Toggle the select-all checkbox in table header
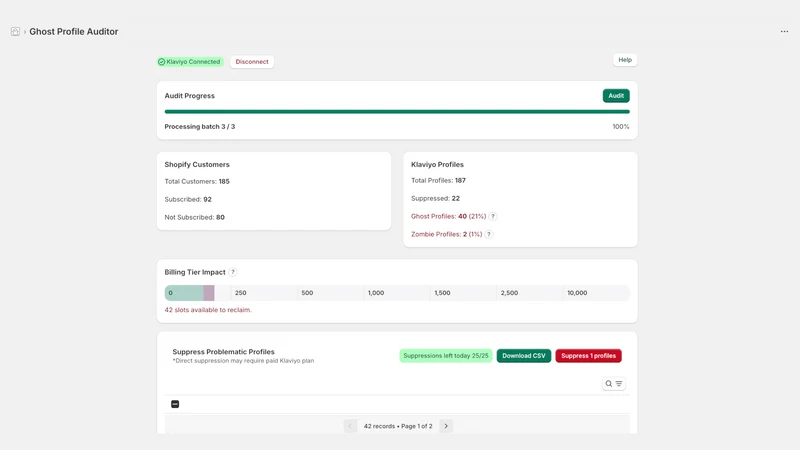 tap(175, 404)
